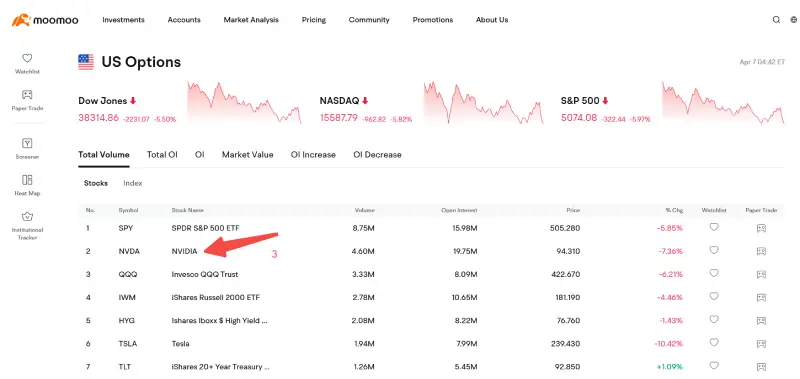Click the paper trade icon for IWM

[761, 297]
